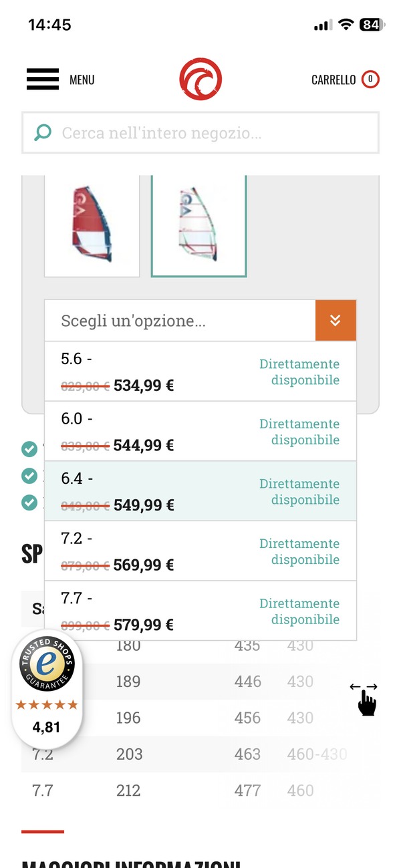This screenshot has height=868, width=401.
Task: Tap the Trusted Shops guarantee badge
Action: coord(47,690)
